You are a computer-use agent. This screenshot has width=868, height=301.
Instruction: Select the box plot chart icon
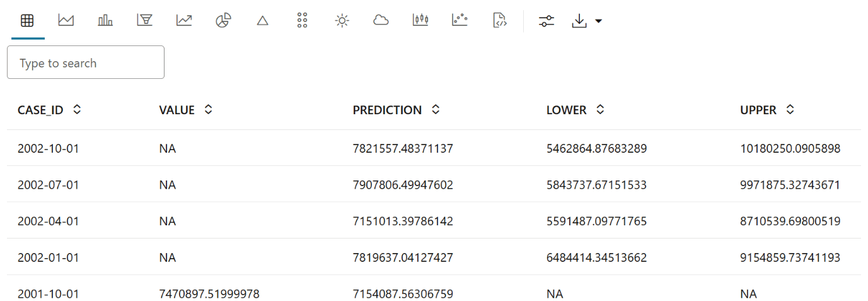(x=420, y=21)
